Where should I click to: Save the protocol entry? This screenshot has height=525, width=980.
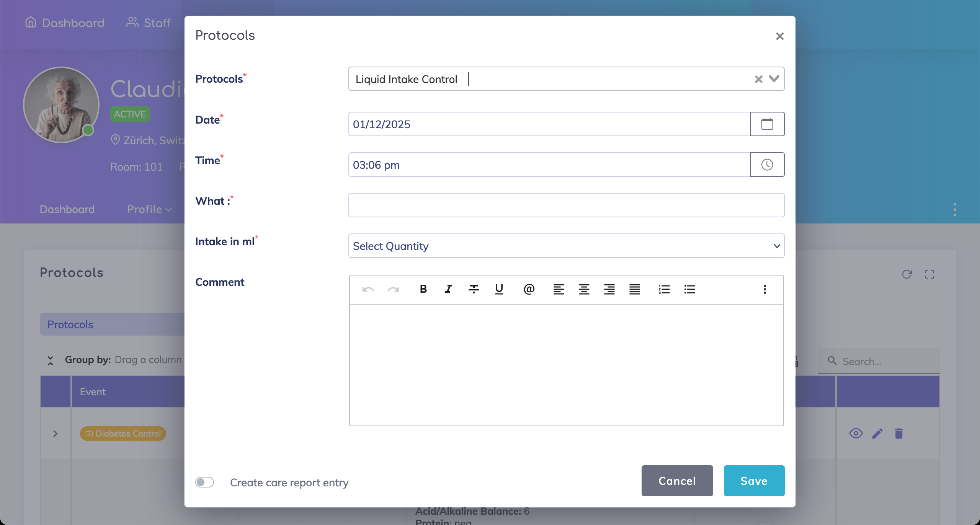754,481
